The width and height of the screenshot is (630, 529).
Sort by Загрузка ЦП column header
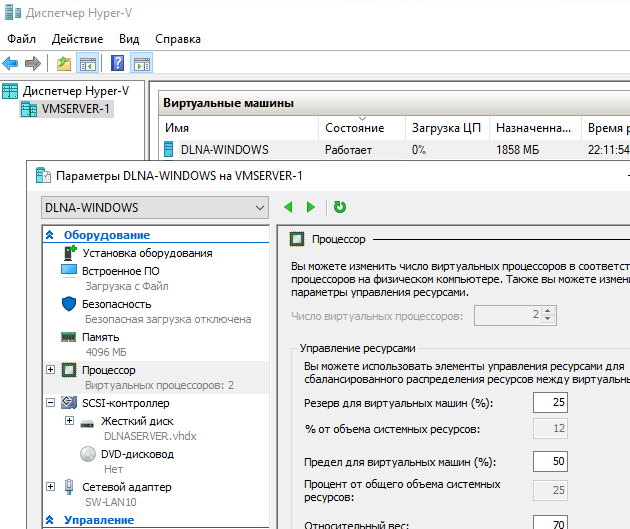tap(448, 128)
